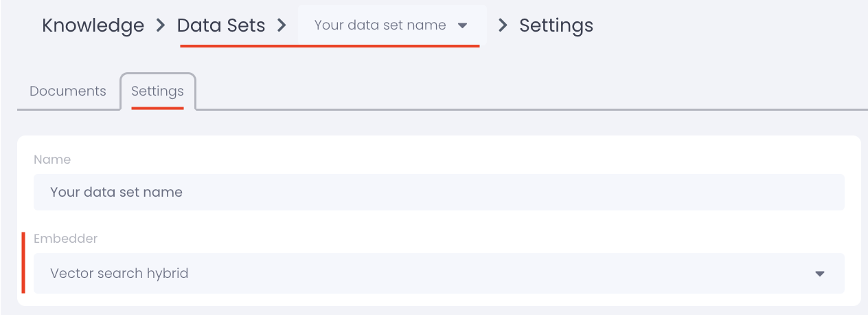The height and width of the screenshot is (315, 868).
Task: Switch to the Documents tab
Action: 68,91
